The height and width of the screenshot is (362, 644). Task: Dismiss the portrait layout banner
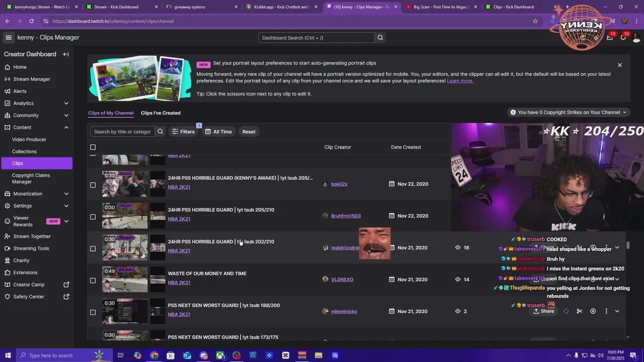pos(620,65)
